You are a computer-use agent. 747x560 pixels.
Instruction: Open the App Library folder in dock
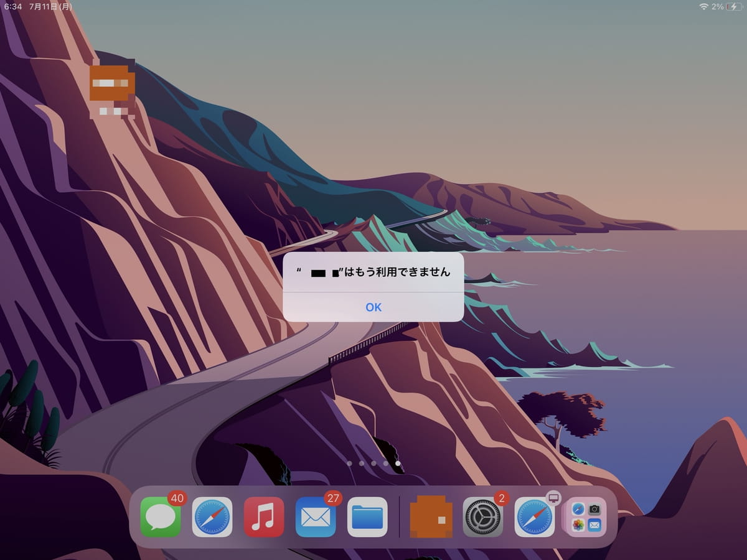[x=586, y=516]
